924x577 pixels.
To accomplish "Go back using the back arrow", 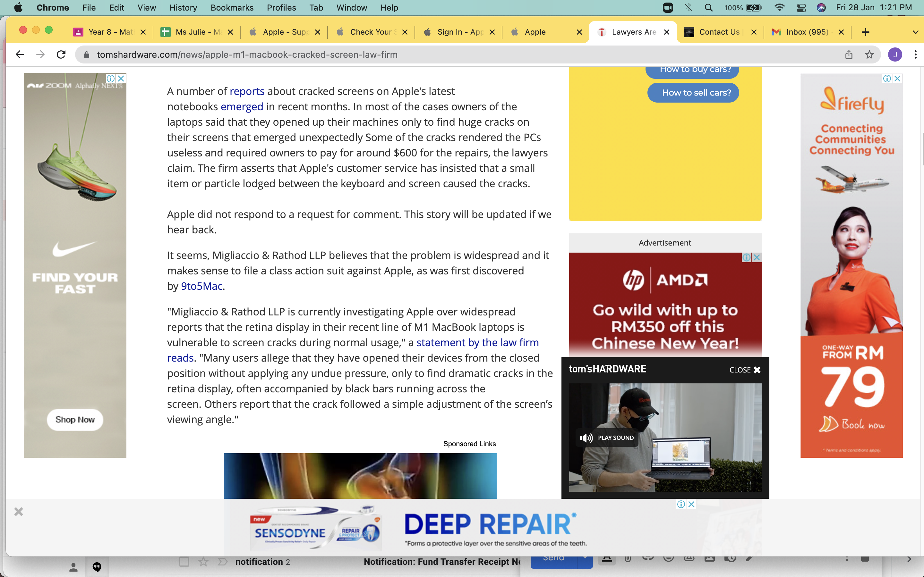I will click(20, 54).
